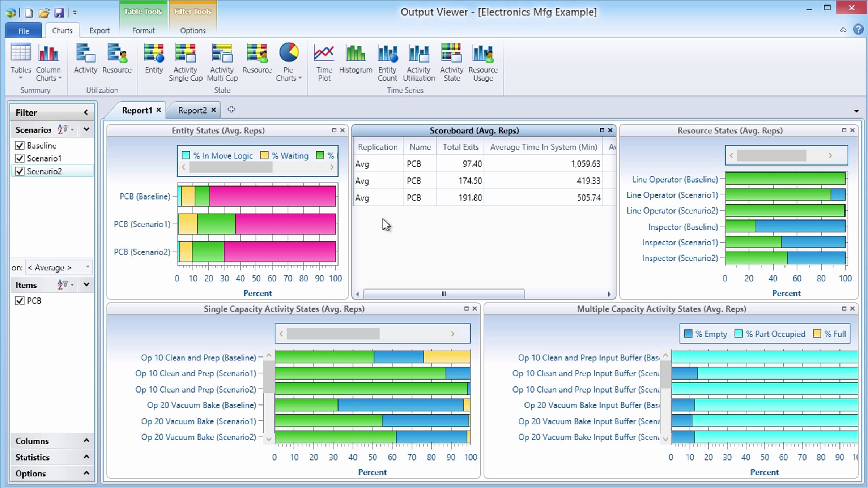Switch to the Report2 tab
The height and width of the screenshot is (488, 868).
click(x=192, y=110)
